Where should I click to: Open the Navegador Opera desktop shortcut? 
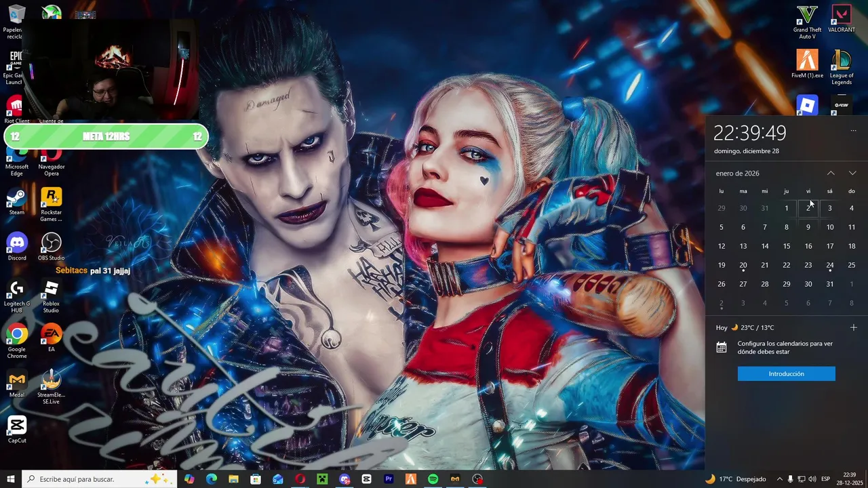tap(52, 163)
